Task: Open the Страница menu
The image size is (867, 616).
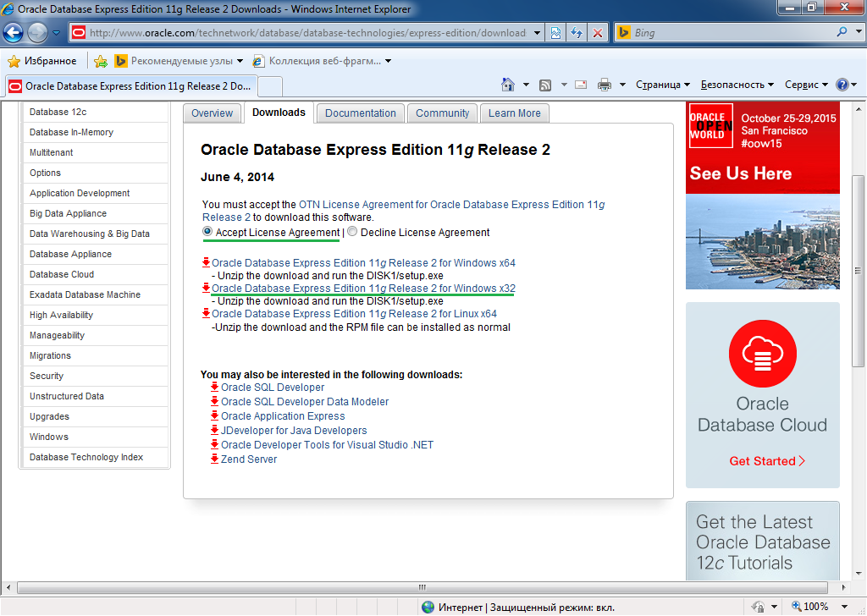Action: tap(662, 85)
